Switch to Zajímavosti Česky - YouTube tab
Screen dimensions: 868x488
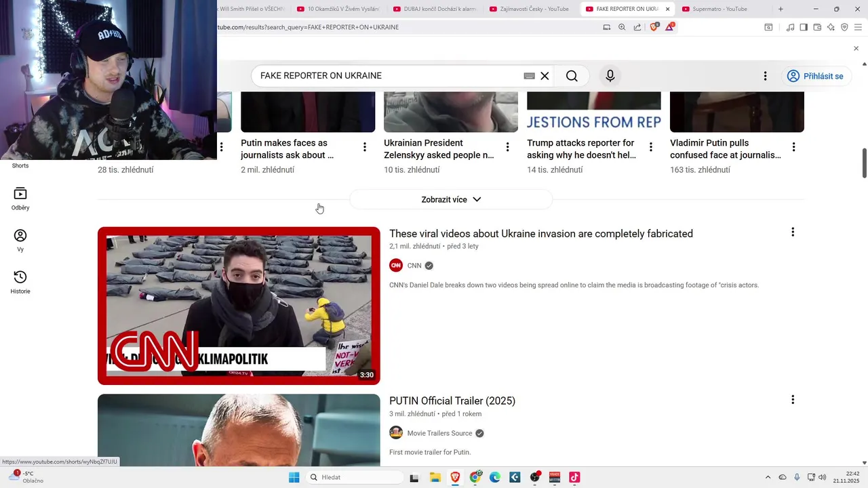(529, 9)
